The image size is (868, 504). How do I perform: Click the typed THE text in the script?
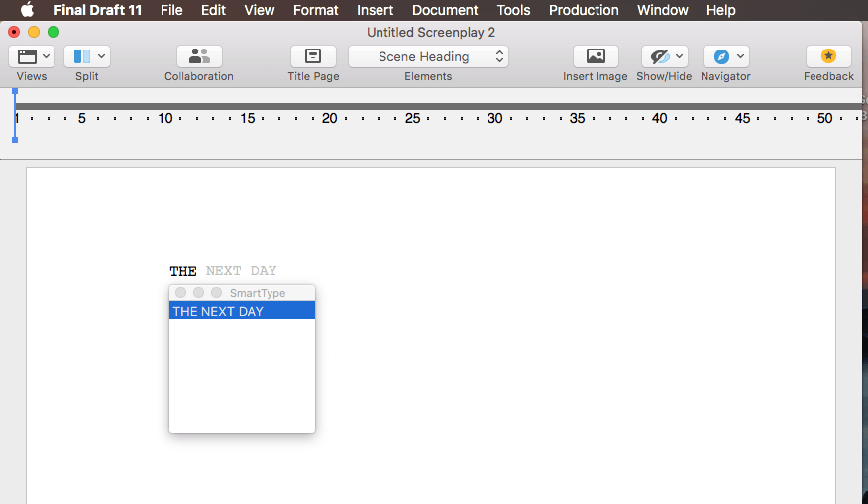[x=183, y=271]
